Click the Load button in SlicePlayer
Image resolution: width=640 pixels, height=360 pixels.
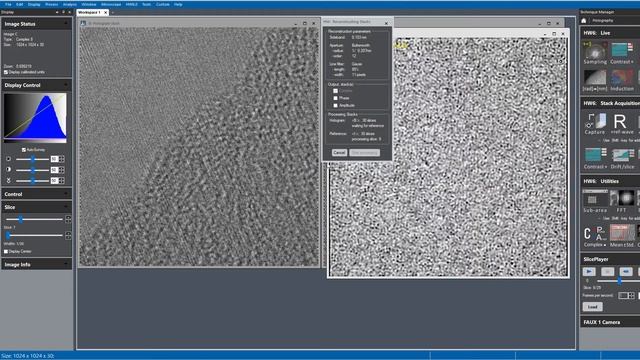592,307
